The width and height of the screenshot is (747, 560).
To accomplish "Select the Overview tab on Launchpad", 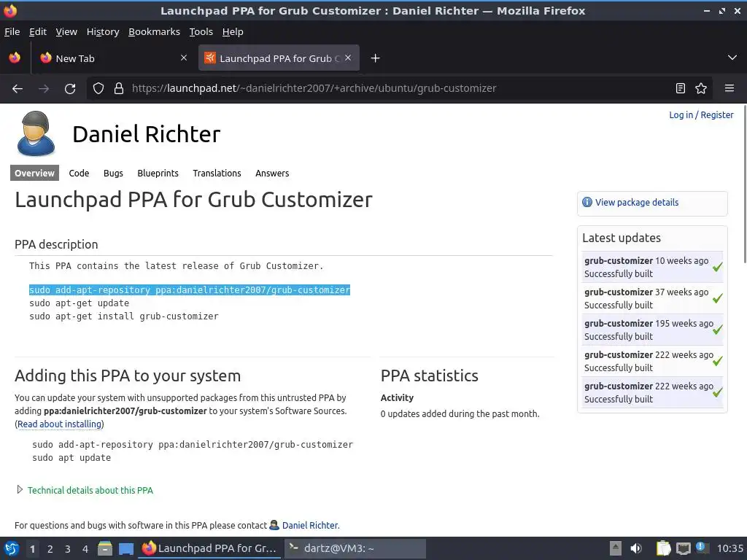I will [x=34, y=173].
